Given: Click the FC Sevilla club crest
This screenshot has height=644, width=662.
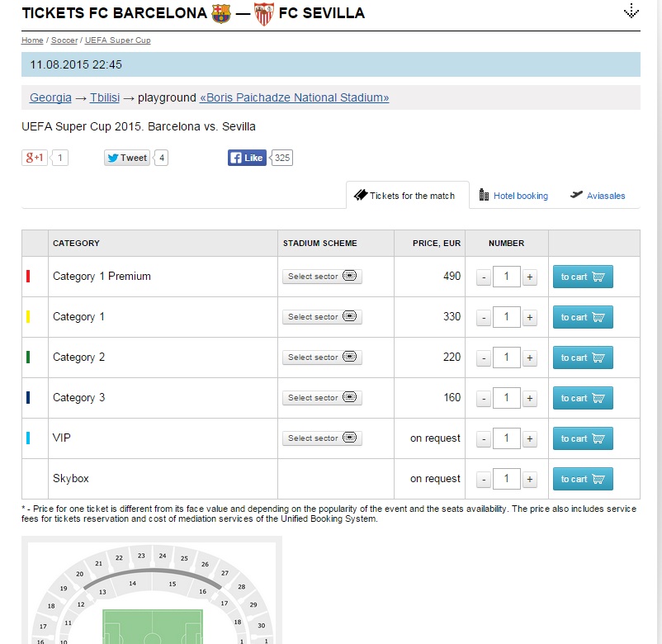Looking at the screenshot, I should point(263,13).
